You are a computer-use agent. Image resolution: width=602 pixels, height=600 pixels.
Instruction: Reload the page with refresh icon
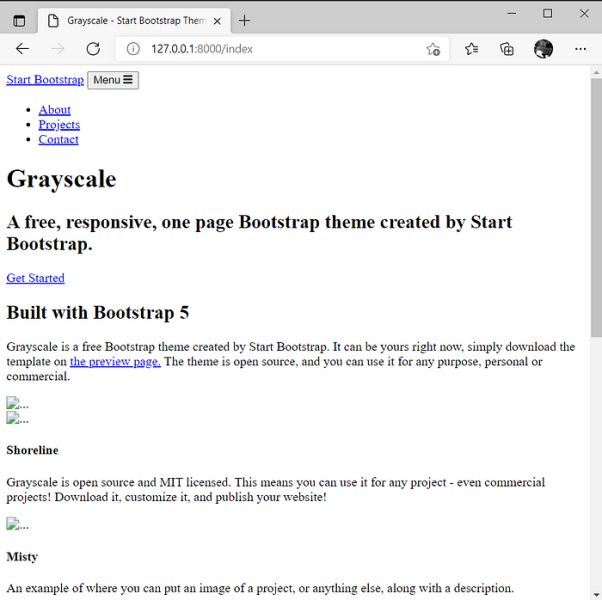93,49
